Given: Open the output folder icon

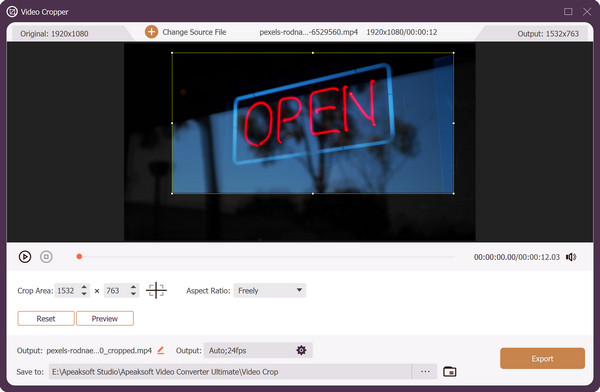Looking at the screenshot, I should click(450, 372).
